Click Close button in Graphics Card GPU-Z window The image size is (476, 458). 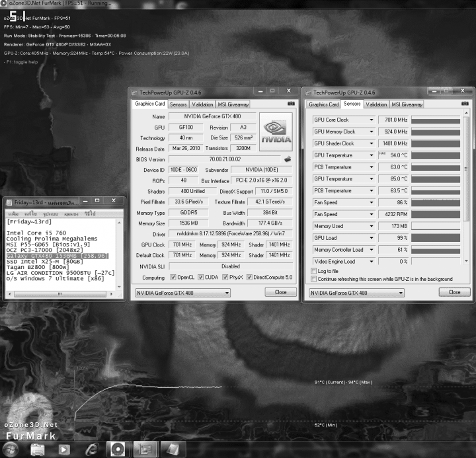pyautogui.click(x=280, y=292)
